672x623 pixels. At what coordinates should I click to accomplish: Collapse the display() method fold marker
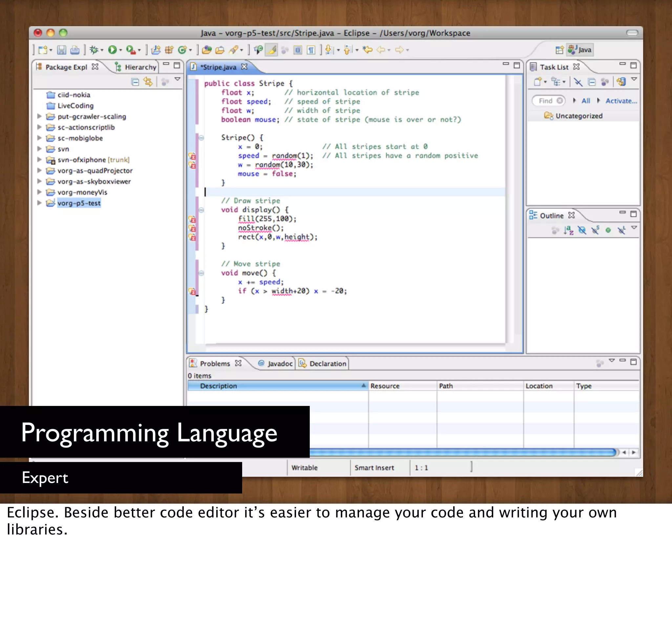tap(201, 210)
